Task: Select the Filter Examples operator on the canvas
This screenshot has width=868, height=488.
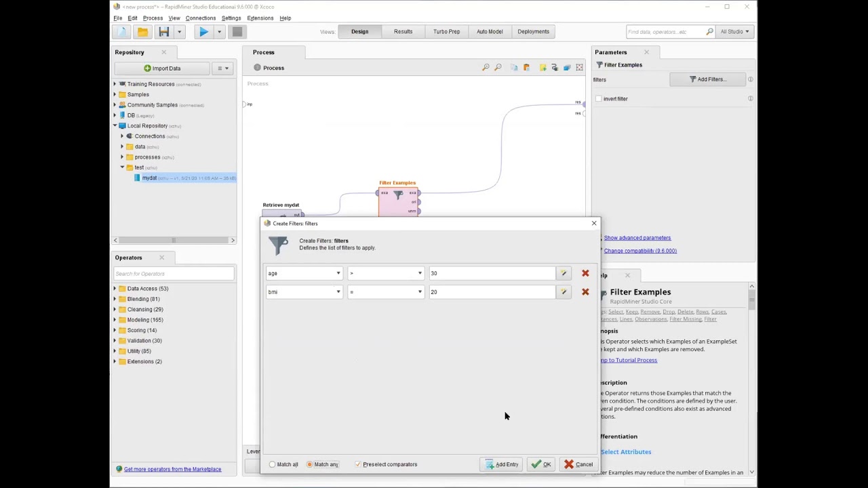Action: [398, 201]
